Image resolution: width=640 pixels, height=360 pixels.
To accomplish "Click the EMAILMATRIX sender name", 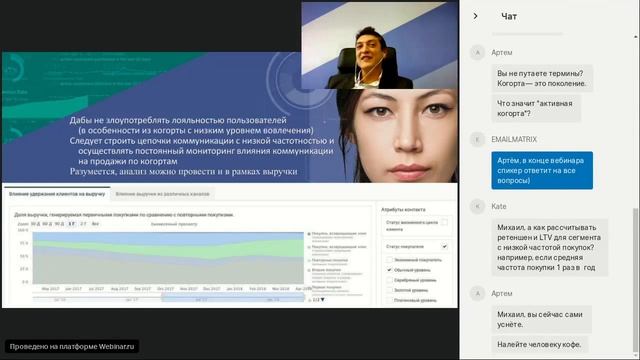I will pyautogui.click(x=514, y=140).
